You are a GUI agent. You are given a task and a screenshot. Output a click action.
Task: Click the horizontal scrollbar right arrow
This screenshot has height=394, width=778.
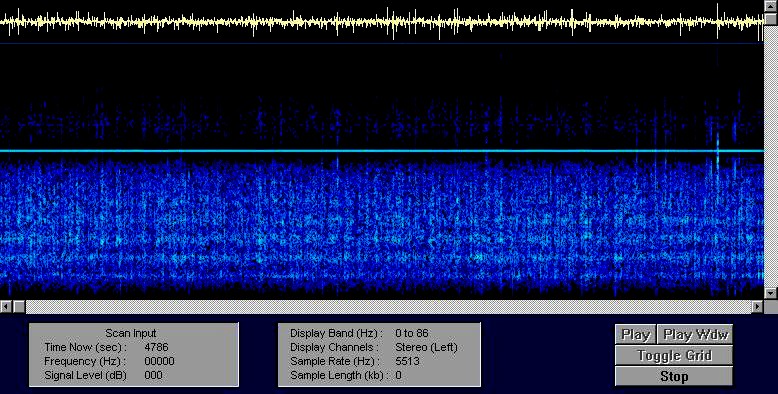757,307
